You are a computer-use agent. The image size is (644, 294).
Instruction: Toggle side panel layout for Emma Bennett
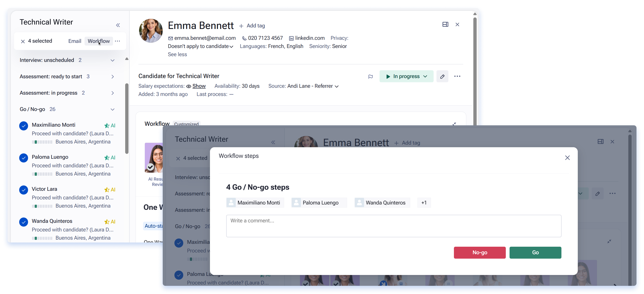445,25
